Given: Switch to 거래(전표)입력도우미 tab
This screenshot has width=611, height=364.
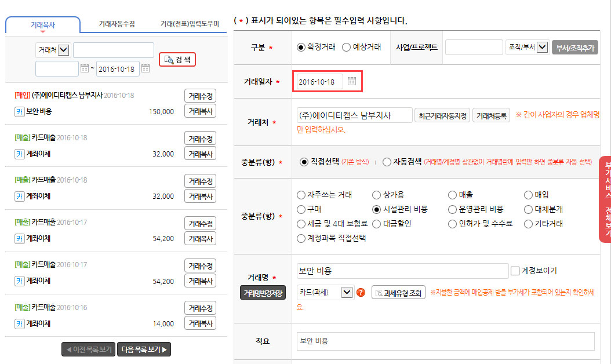Looking at the screenshot, I should [190, 24].
